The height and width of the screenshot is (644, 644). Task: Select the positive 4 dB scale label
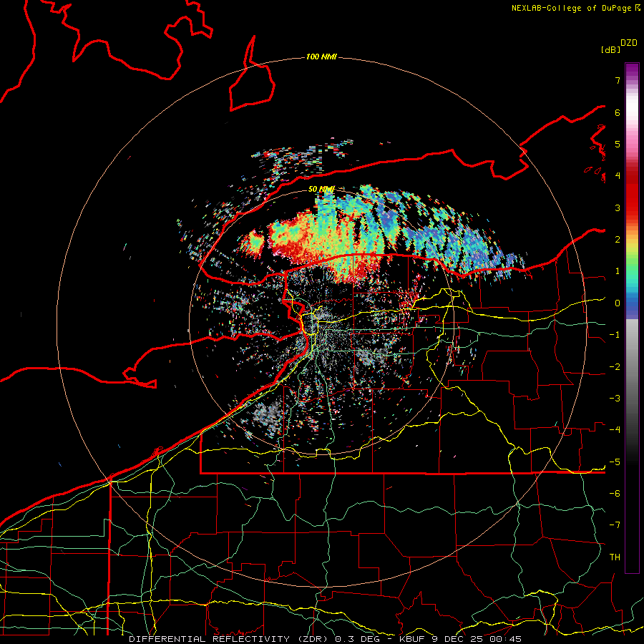(618, 176)
